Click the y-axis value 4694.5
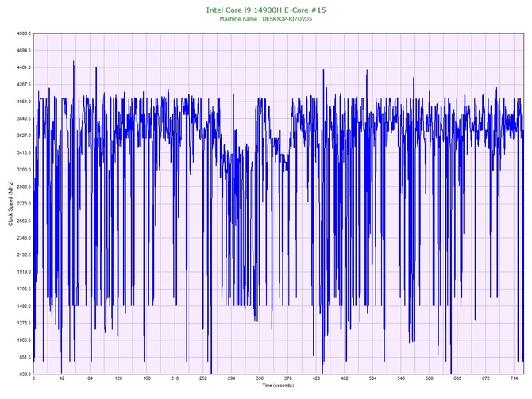The image size is (532, 399). coord(24,51)
